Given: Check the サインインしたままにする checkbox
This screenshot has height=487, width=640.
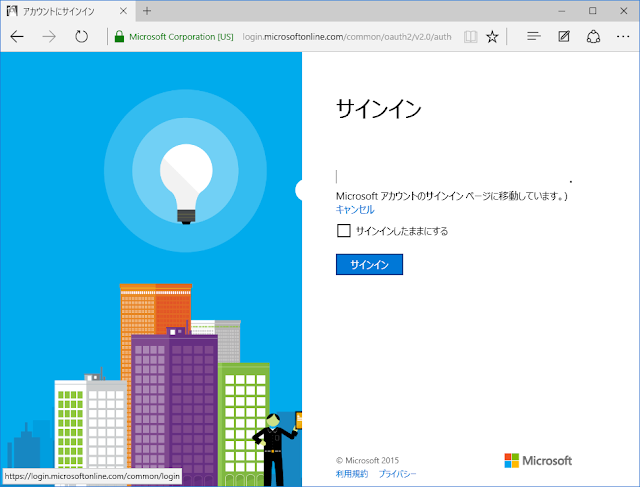Looking at the screenshot, I should pos(344,231).
